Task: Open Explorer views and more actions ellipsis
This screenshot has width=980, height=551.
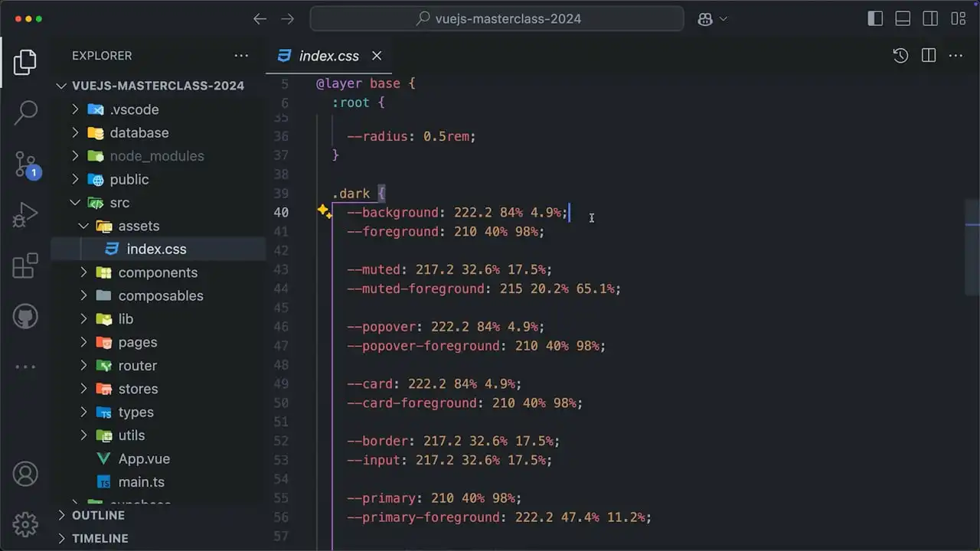Action: pyautogui.click(x=241, y=55)
